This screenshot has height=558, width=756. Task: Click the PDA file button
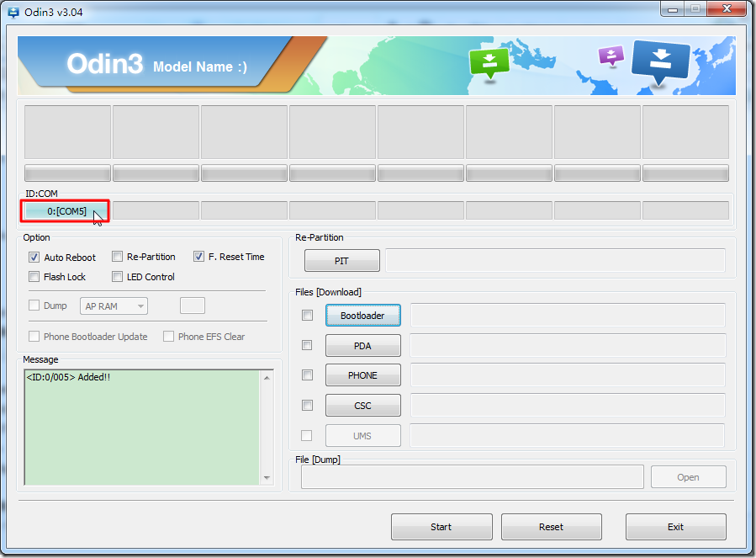coord(363,346)
